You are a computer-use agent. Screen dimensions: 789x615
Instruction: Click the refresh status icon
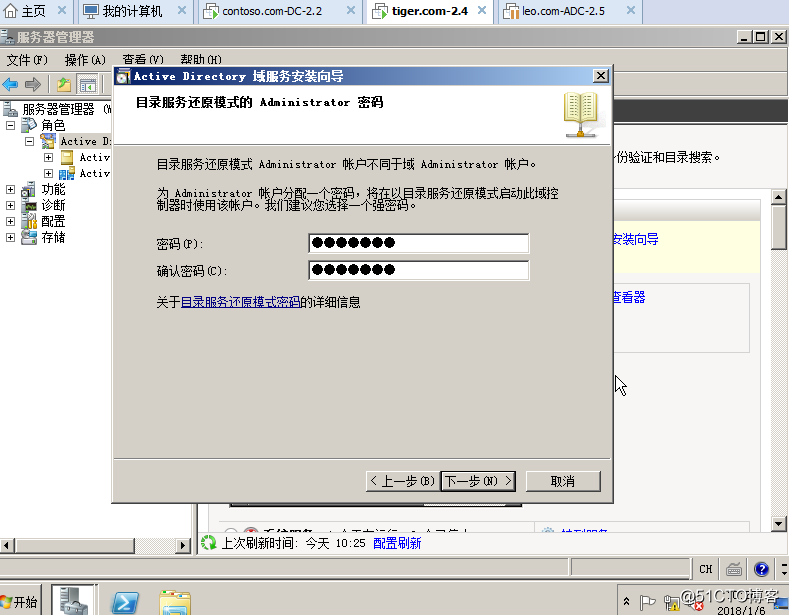208,543
